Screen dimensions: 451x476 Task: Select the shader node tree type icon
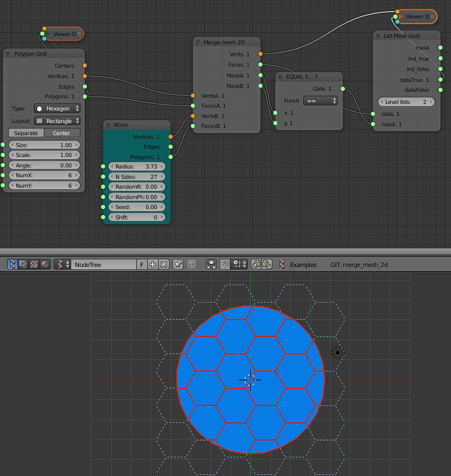(45, 264)
